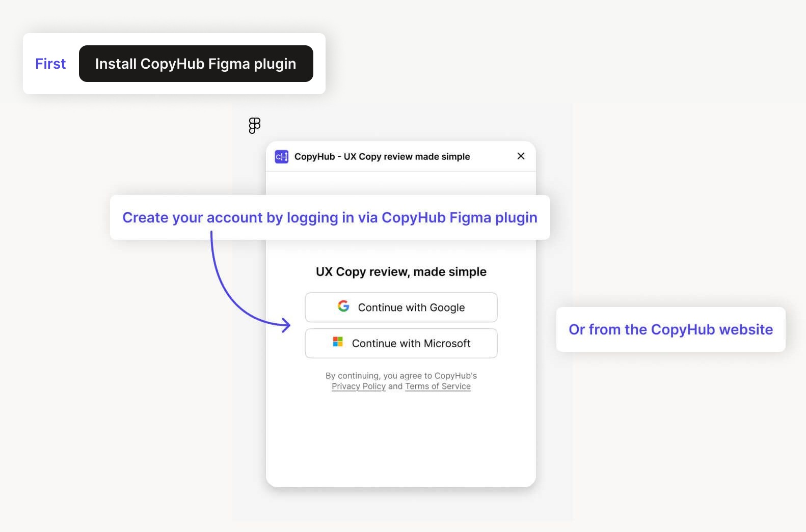Click the "First" label
Image resolution: width=806 pixels, height=532 pixels.
tap(50, 64)
